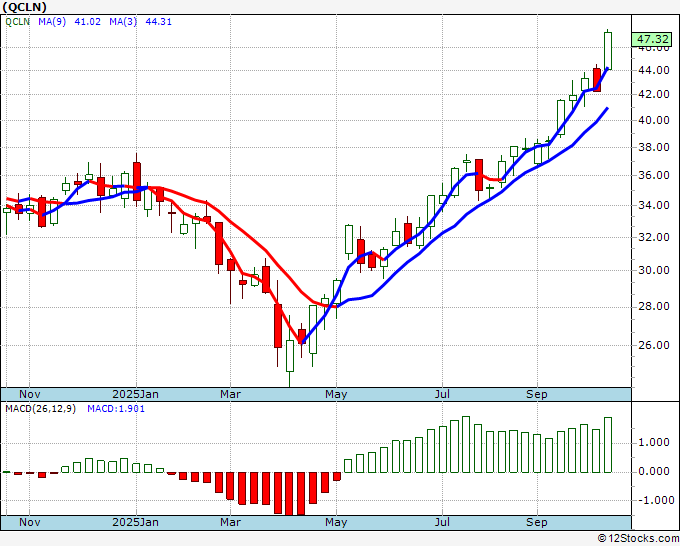
Task: Click the last red candlestick near 44.00
Action: pyautogui.click(x=597, y=79)
